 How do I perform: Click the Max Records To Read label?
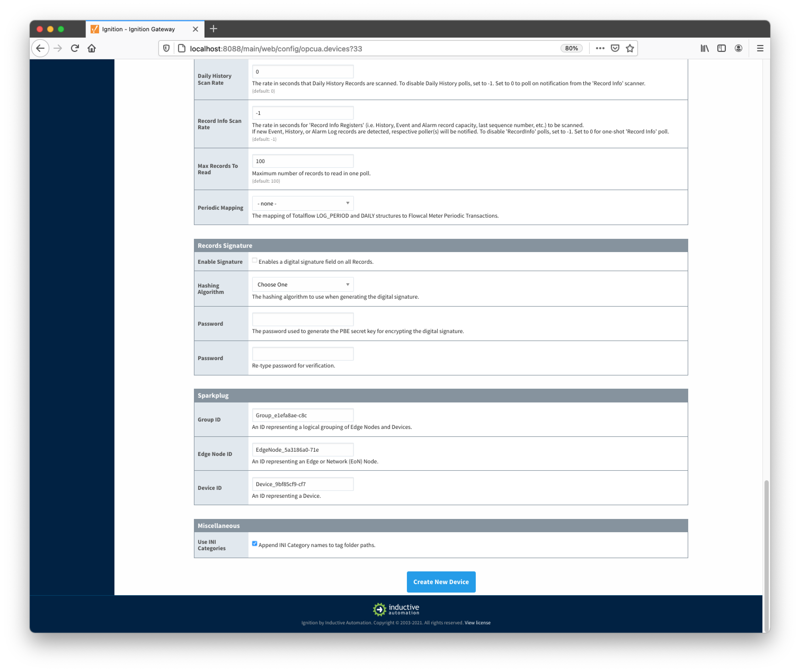click(x=218, y=169)
